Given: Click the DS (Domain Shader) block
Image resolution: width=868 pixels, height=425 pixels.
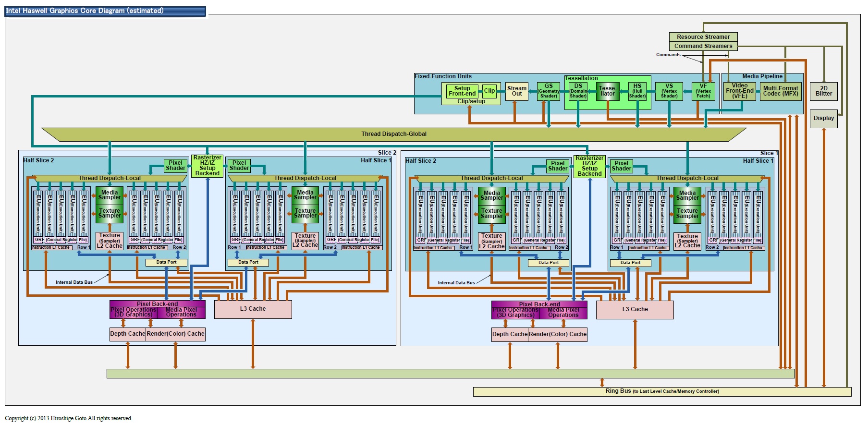Looking at the screenshot, I should 578,91.
